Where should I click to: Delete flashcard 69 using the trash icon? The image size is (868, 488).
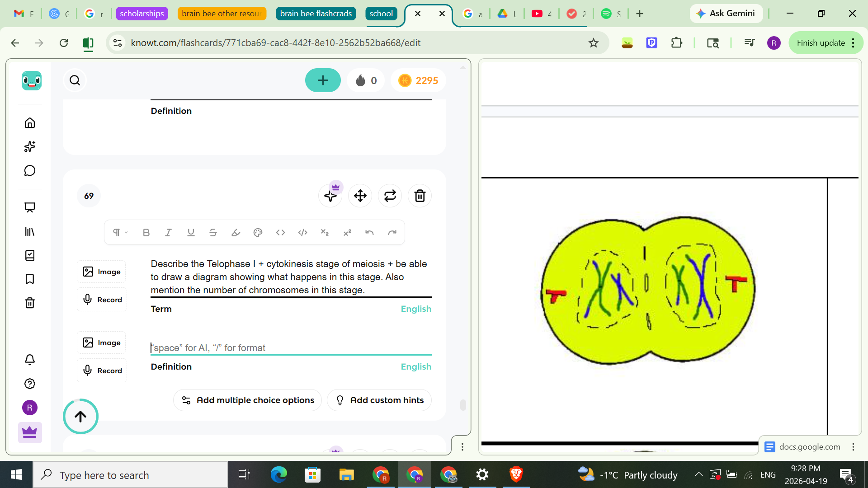pyautogui.click(x=420, y=196)
